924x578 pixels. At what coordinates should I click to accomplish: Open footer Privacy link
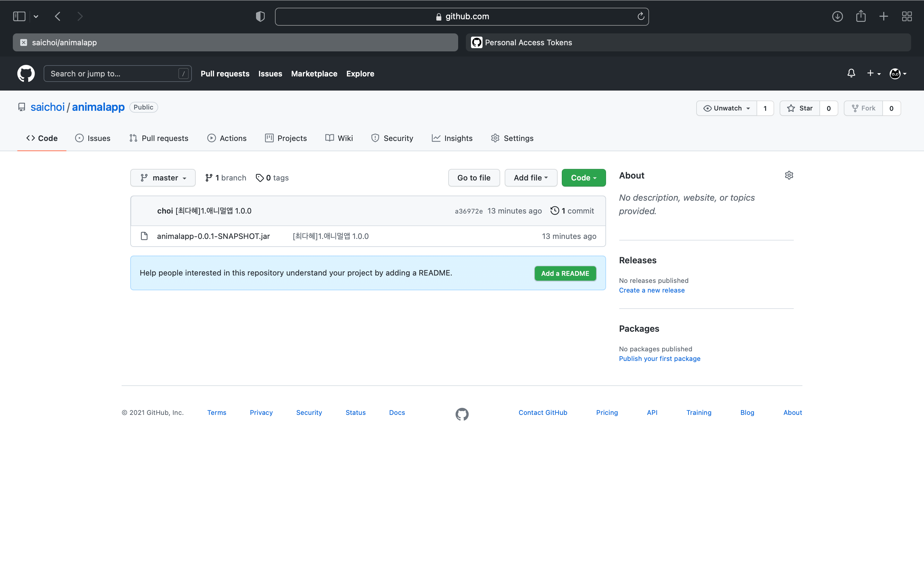click(x=261, y=413)
